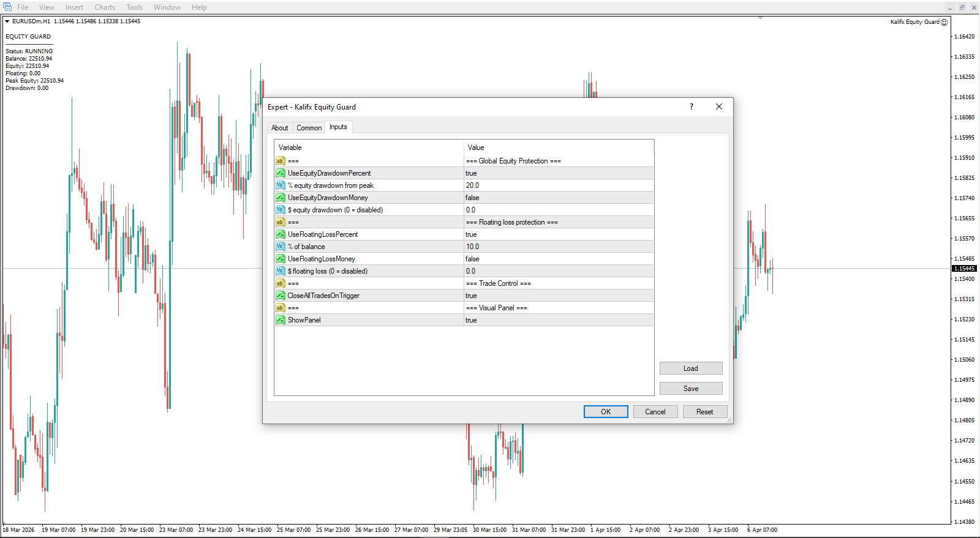Click the UseEquityDrawdownMoney value false
The height and width of the screenshot is (538, 980).
(472, 198)
